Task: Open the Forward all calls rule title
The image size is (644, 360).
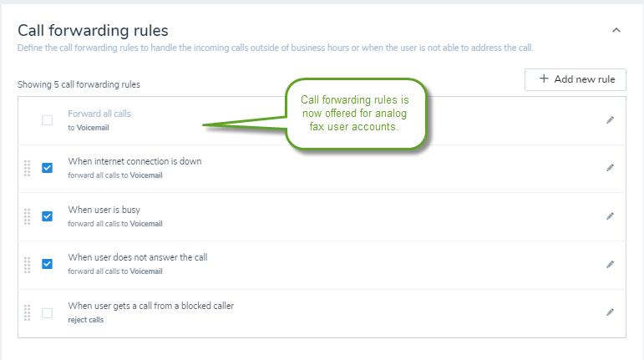Action: pos(99,114)
